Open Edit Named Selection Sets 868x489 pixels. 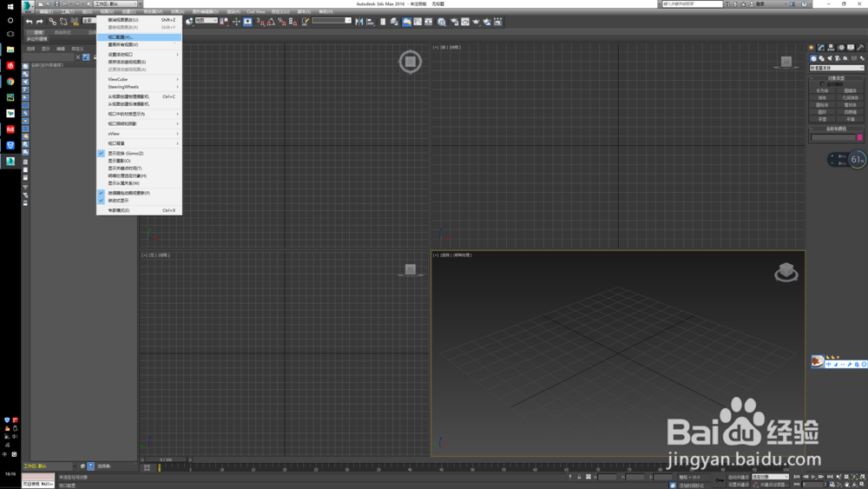tap(305, 22)
